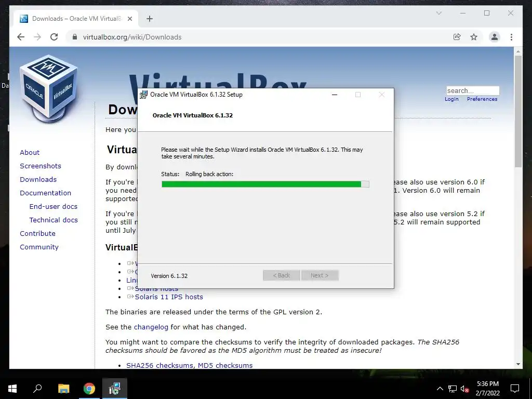The image size is (532, 399).
Task: Click the padlock site info icon
Action: (75, 37)
